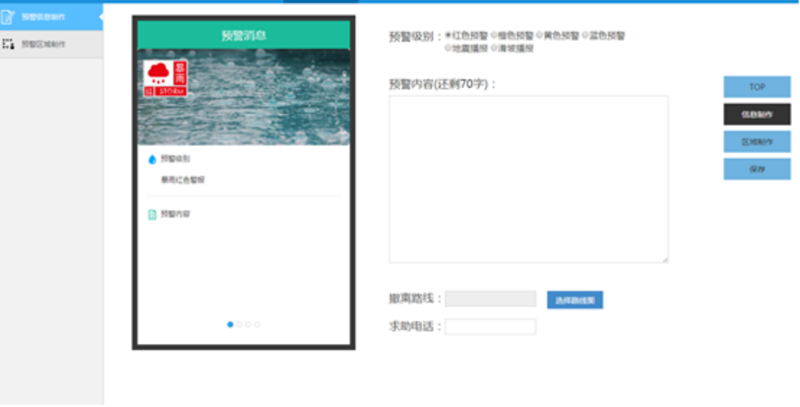This screenshot has height=407, width=800.
Task: Choose the 滑坡播报 radio option
Action: (494, 47)
